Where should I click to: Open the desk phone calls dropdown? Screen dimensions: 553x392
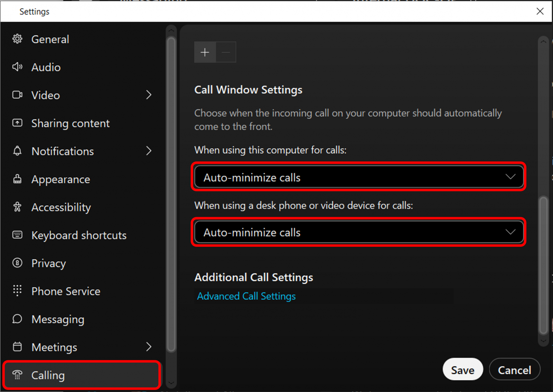coord(359,232)
